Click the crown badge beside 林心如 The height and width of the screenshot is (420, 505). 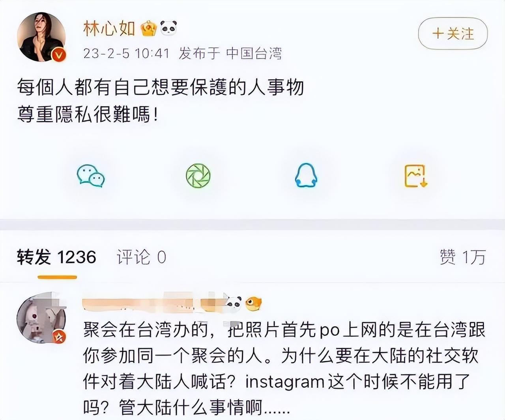[x=148, y=28]
